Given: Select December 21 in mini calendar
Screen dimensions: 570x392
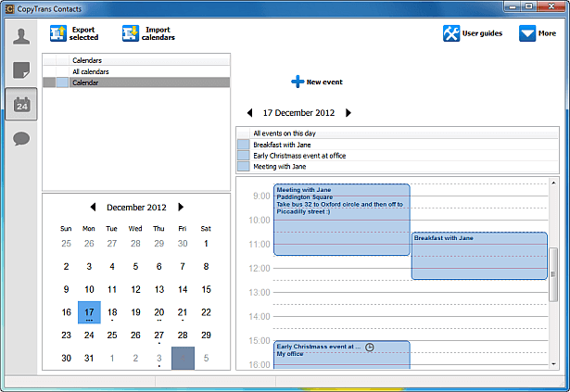Looking at the screenshot, I should click(x=183, y=312).
